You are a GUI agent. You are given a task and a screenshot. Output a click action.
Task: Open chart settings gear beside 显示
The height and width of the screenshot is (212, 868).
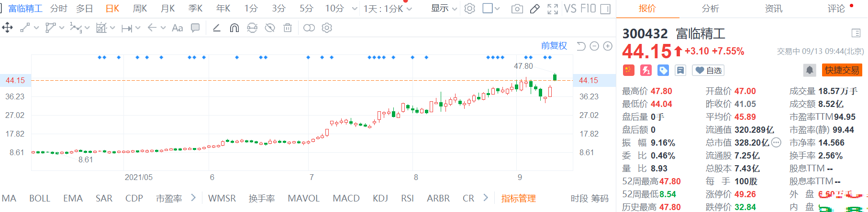coord(470,9)
